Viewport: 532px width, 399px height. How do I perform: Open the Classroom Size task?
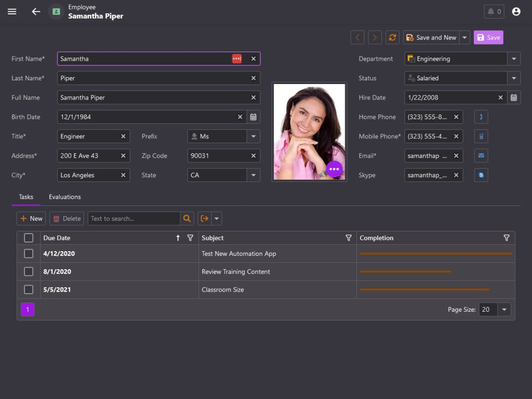222,289
